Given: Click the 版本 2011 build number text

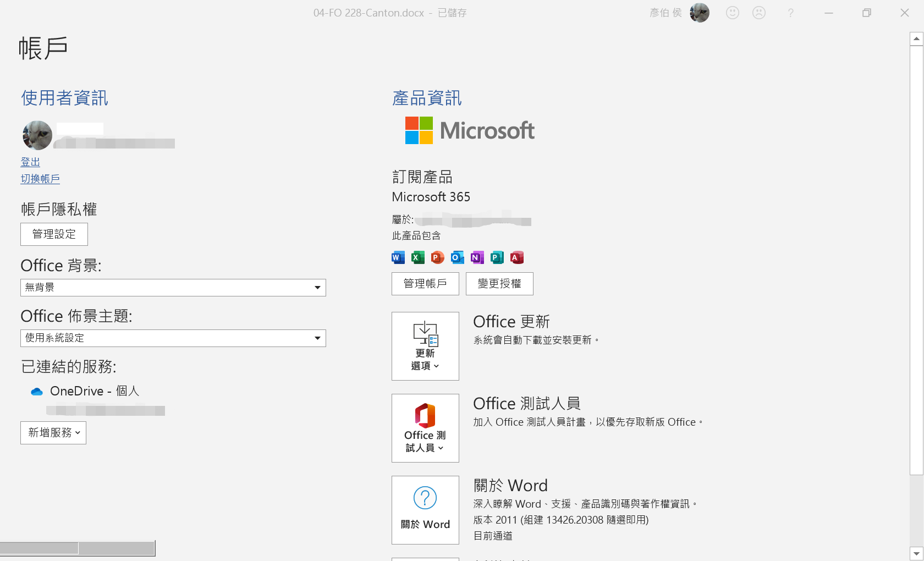Looking at the screenshot, I should pos(561,520).
